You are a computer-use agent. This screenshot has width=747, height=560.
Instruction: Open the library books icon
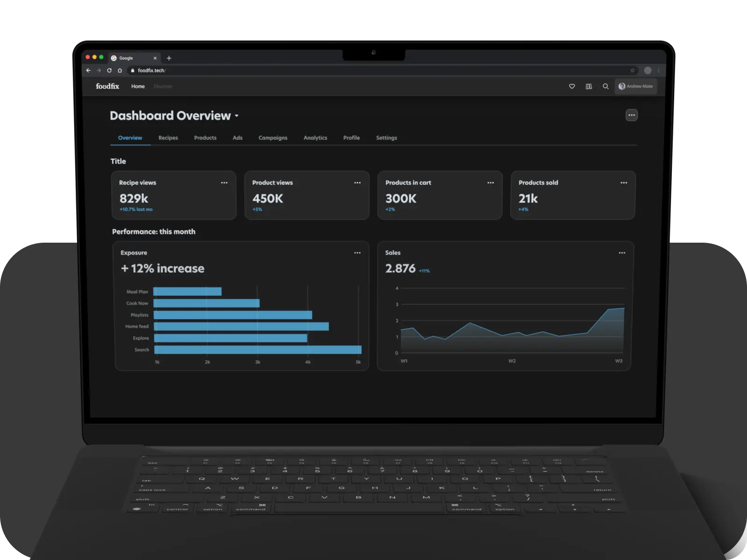pos(589,86)
